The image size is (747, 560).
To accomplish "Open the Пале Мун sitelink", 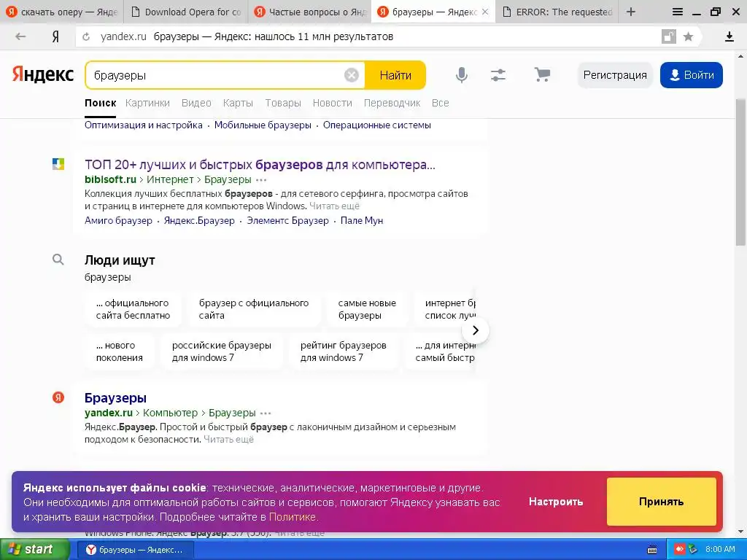I will 362,220.
